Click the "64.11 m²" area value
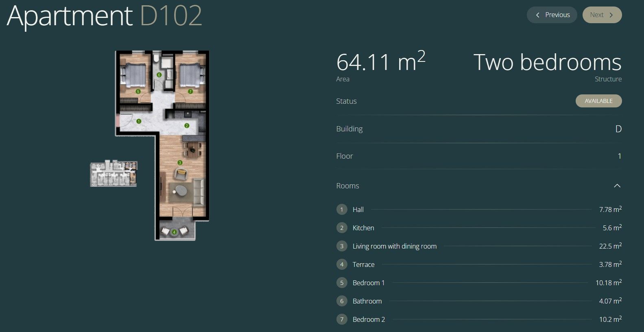644x332 pixels. click(381, 62)
